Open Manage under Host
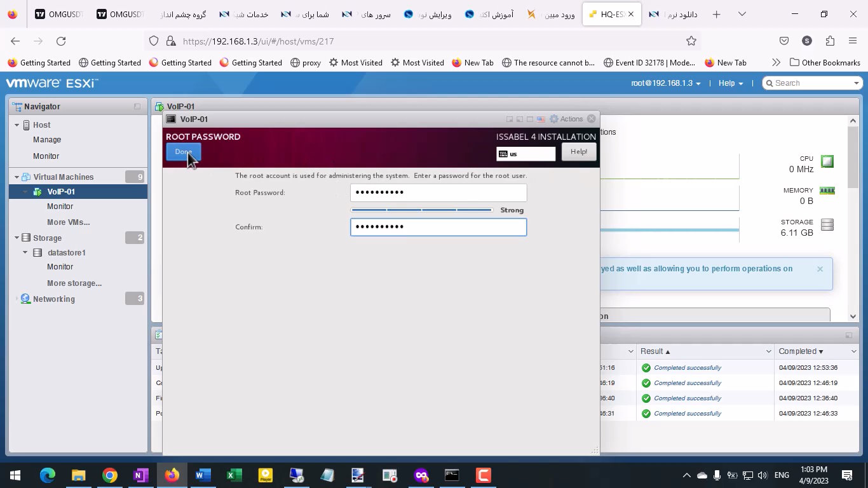This screenshot has width=868, height=488. coord(47,140)
